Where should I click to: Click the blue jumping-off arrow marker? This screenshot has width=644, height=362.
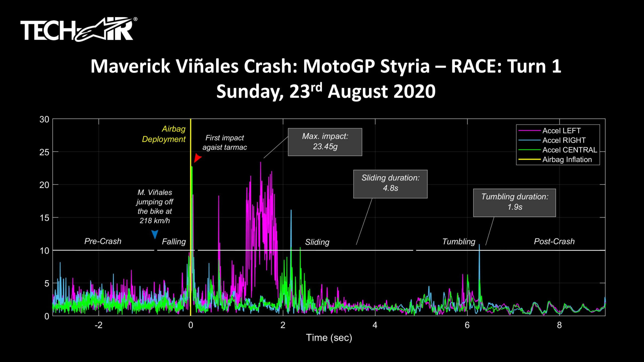point(155,234)
